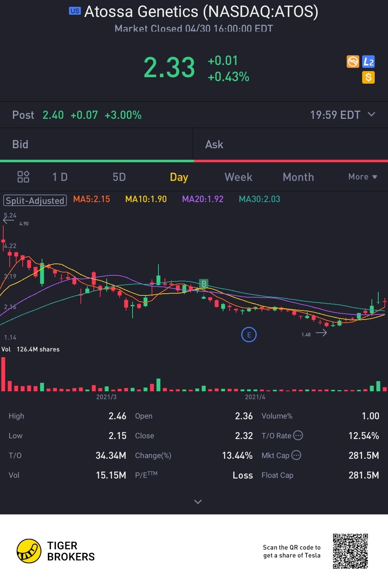388x588 pixels.
Task: Tap the 12.54% turnover rate value
Action: point(364,436)
